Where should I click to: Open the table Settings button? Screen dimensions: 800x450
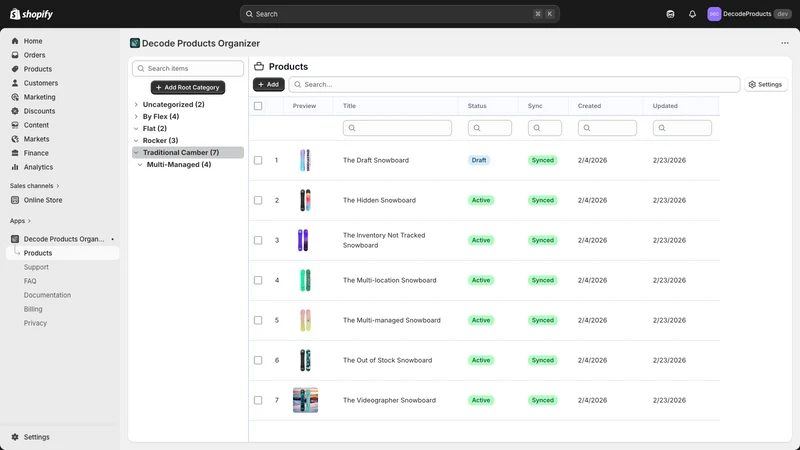coord(766,84)
